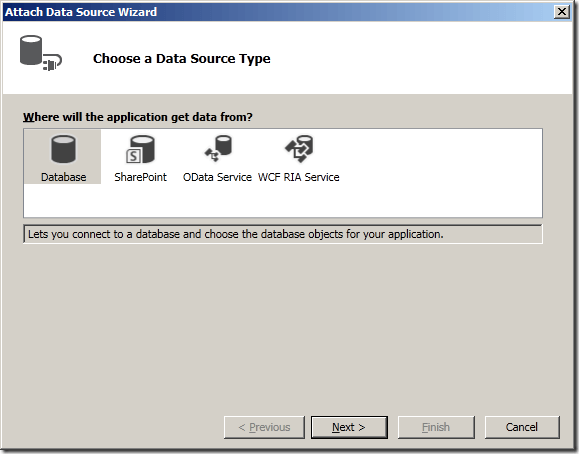Image resolution: width=579 pixels, height=454 pixels.
Task: Click the Finish button
Action: point(436,427)
